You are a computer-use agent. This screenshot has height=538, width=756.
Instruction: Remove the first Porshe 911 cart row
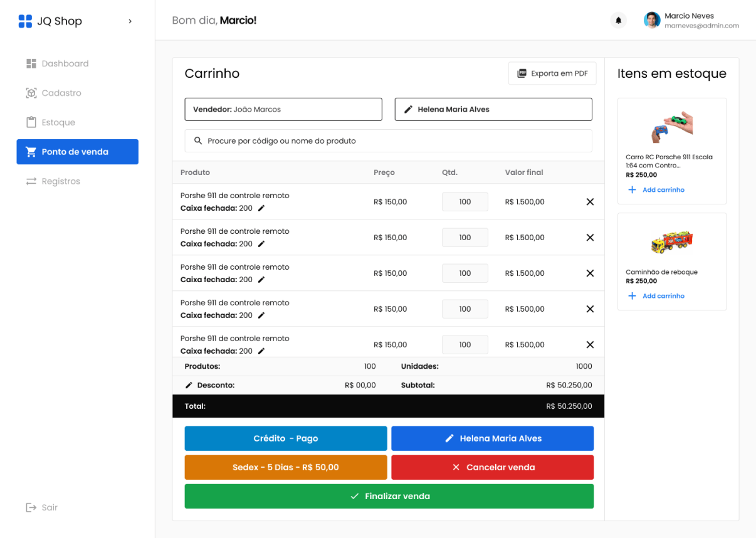(590, 202)
